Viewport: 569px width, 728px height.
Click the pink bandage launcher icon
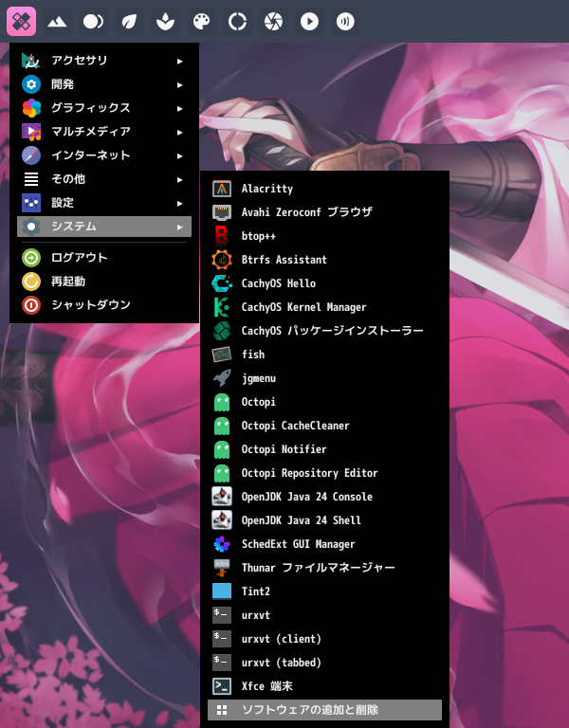click(x=22, y=22)
